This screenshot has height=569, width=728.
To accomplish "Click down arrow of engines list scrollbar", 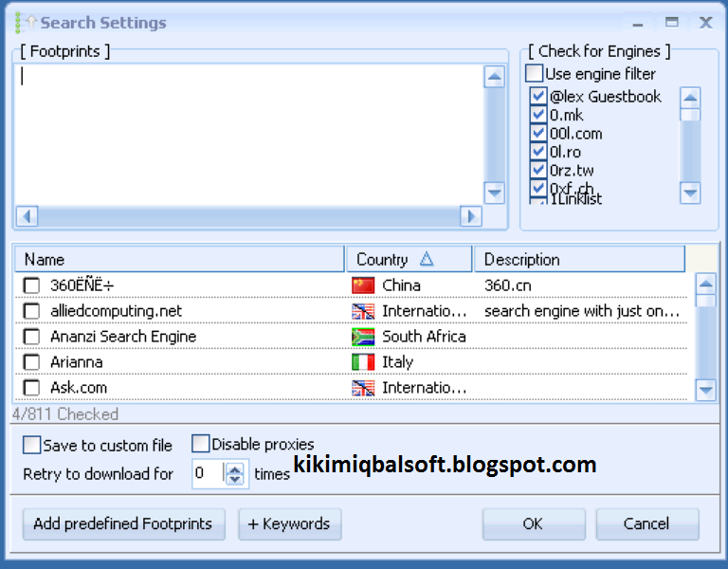I will click(x=690, y=193).
